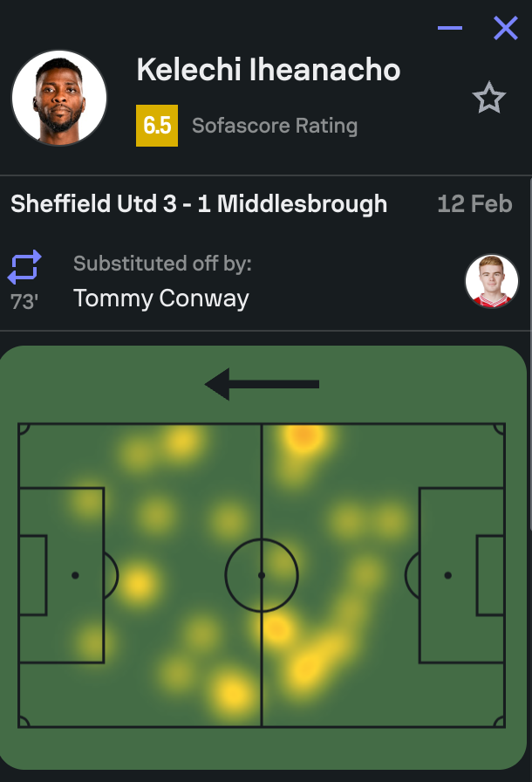Screen dimensions: 532x782
Task: Open the Sheffield Utd 3 - 1 Middlesbrough match
Action: pos(199,204)
